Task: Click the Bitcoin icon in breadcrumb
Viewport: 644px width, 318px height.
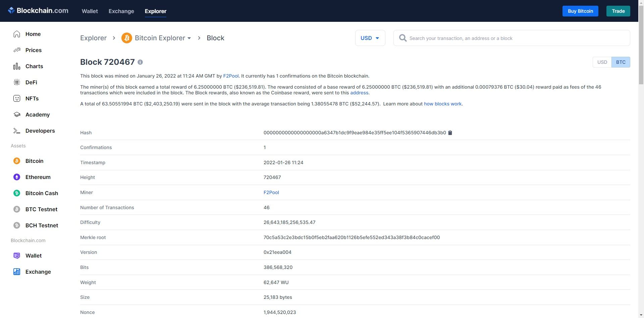Action: [127, 38]
